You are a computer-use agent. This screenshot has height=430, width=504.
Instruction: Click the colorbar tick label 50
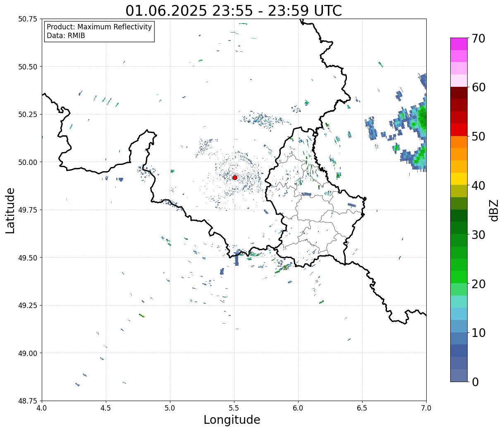click(x=478, y=136)
